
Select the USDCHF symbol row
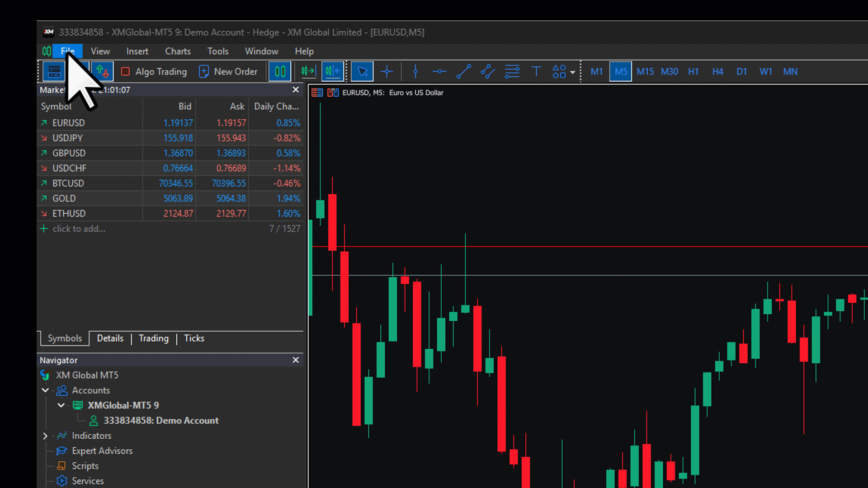coord(170,168)
